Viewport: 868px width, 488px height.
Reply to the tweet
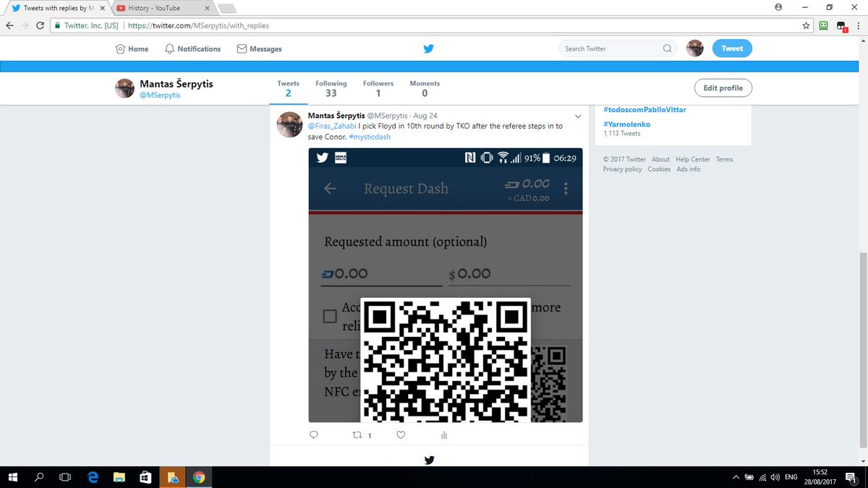pos(314,435)
